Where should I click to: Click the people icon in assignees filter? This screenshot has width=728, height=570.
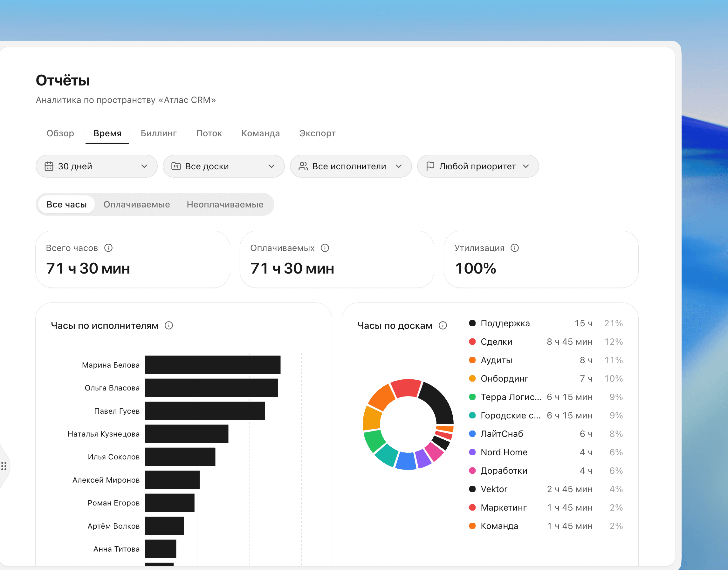tap(303, 166)
